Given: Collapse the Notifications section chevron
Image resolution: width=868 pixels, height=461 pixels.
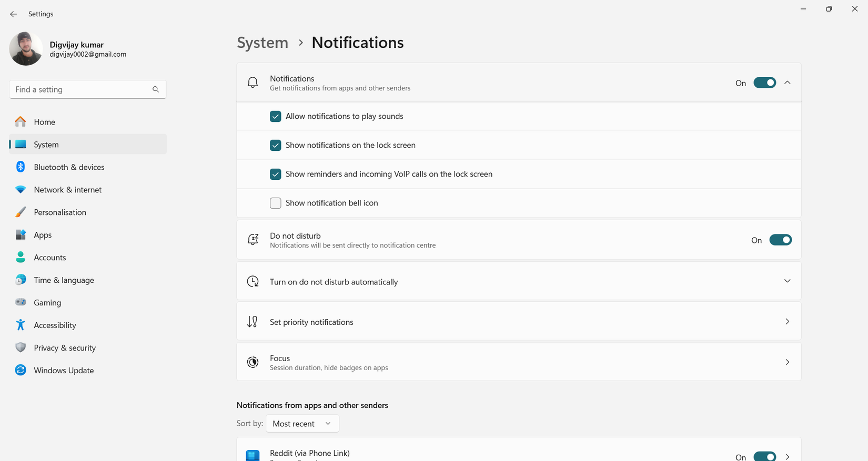Looking at the screenshot, I should pyautogui.click(x=788, y=83).
